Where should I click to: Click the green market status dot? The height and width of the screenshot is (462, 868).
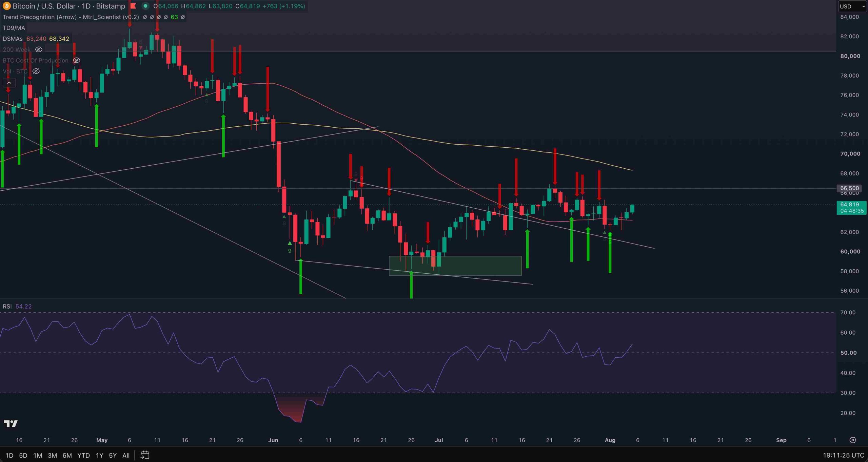(x=145, y=6)
